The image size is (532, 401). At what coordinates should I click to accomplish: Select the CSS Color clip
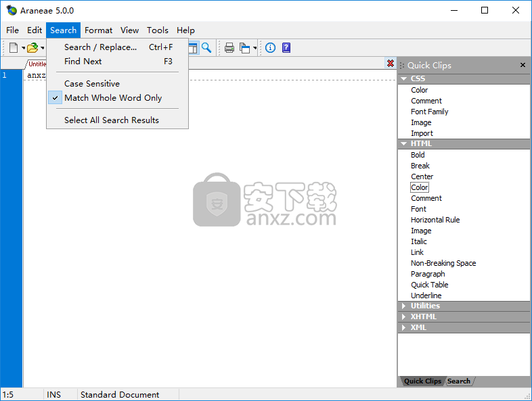coord(420,90)
